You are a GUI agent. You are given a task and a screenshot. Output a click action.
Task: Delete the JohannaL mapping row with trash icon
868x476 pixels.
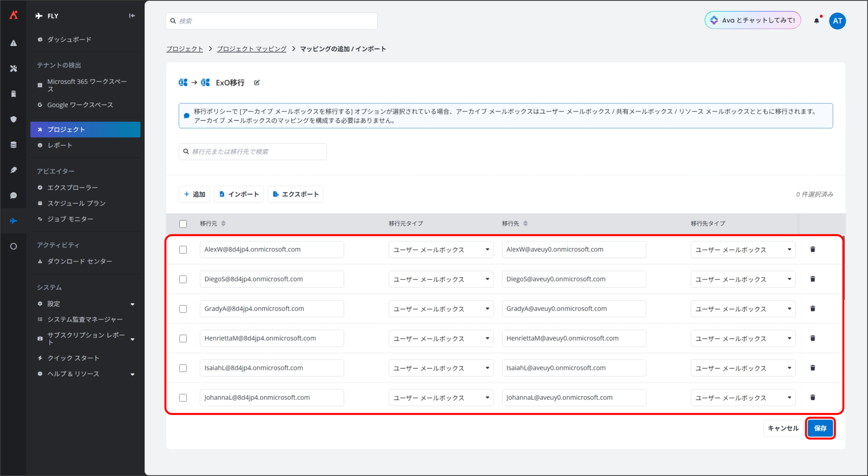coord(812,397)
